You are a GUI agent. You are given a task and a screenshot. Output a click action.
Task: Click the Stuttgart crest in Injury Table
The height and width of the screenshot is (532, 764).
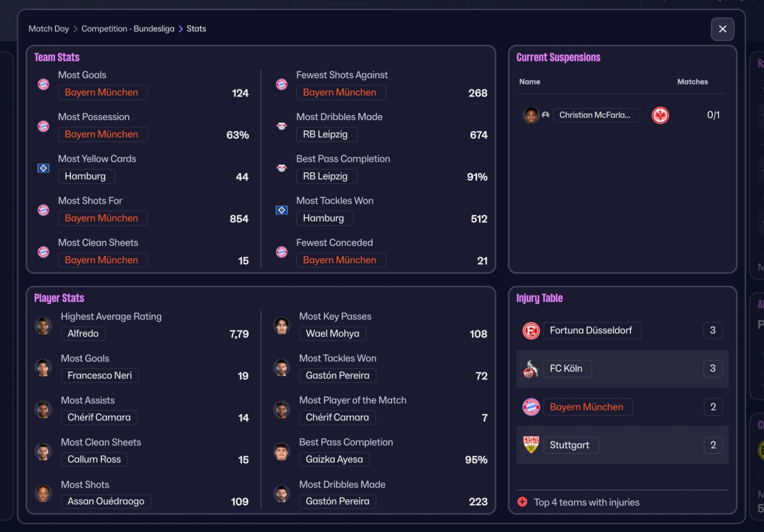click(531, 445)
